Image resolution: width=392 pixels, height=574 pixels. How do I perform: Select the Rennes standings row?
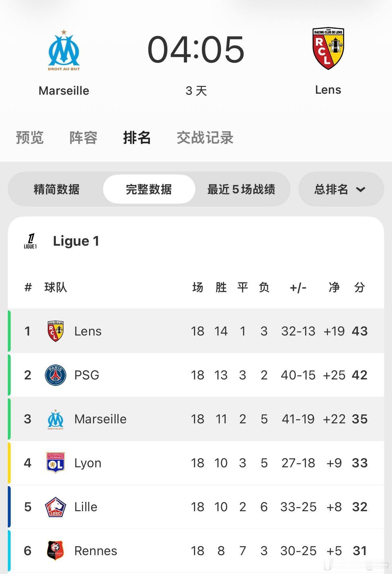click(x=196, y=551)
